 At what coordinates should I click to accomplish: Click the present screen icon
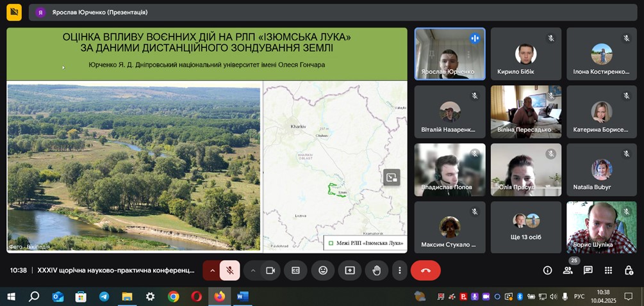tap(350, 270)
